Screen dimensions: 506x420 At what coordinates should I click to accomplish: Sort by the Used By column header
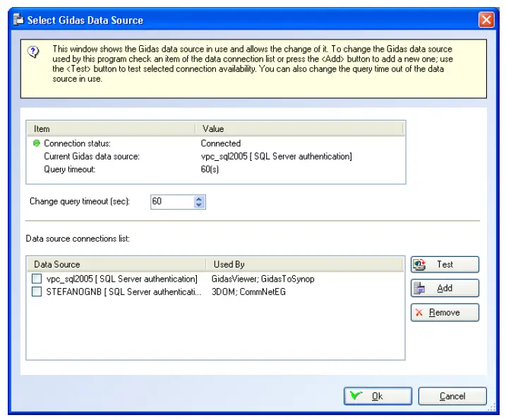[x=304, y=265]
